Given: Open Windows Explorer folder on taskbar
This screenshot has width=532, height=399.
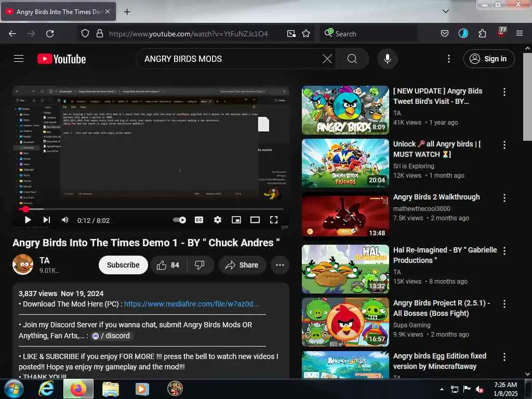Looking at the screenshot, I should coord(110,389).
